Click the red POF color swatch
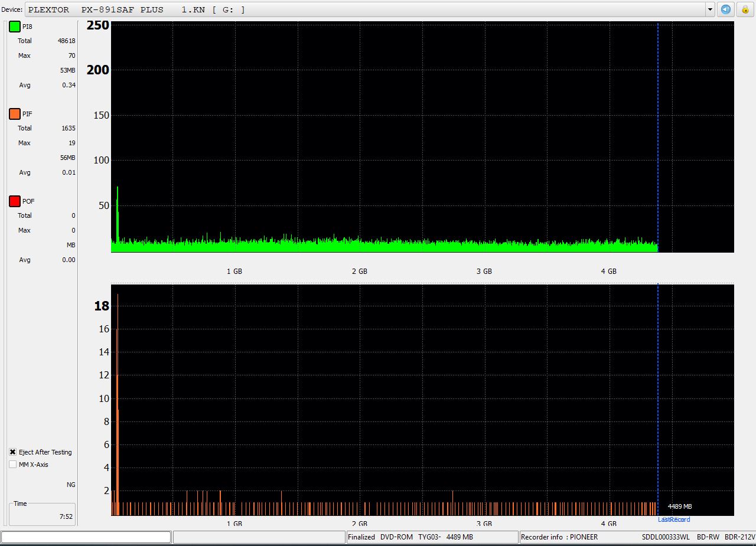This screenshot has width=756, height=546. [15, 201]
